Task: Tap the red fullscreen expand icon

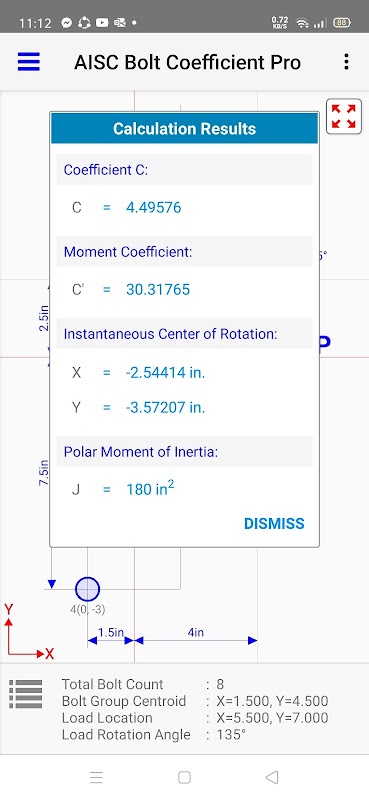Action: [343, 116]
